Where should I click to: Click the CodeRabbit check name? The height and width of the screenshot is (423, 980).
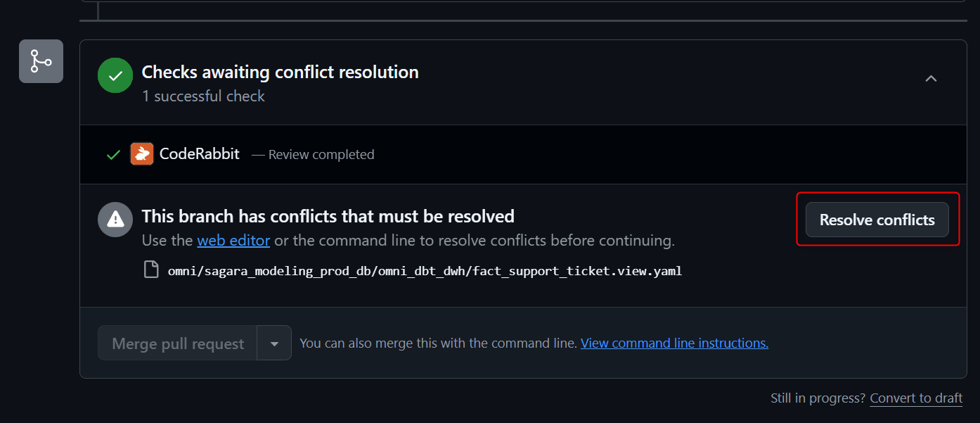[x=200, y=154]
